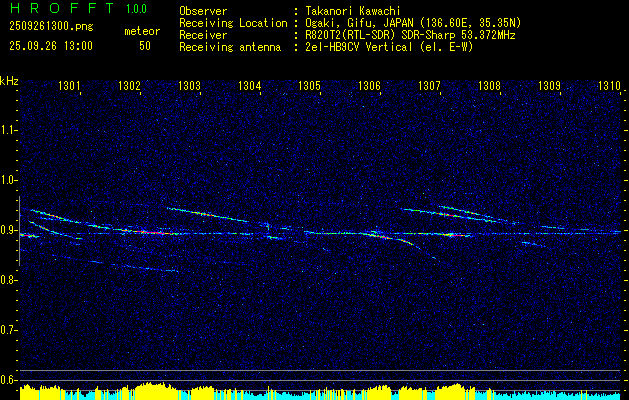
Task: Click the 0.7 frequency axis label
Action: (x=8, y=330)
